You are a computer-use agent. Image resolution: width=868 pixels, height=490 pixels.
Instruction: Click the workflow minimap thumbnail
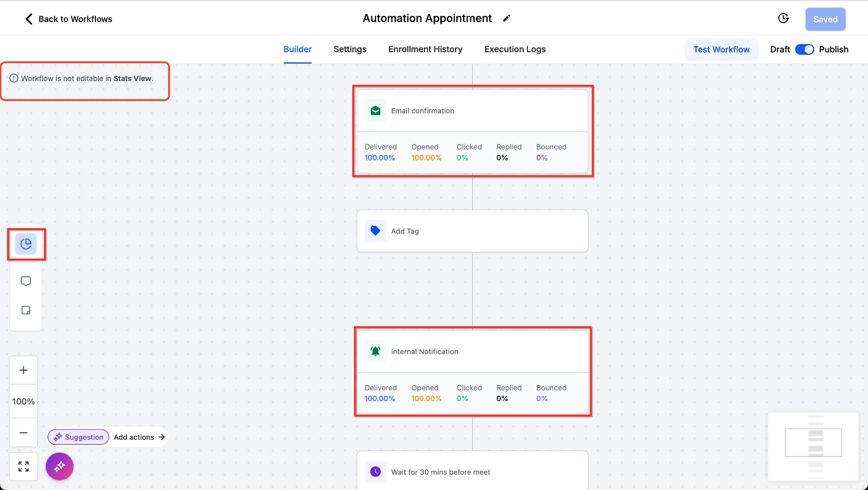tap(813, 446)
